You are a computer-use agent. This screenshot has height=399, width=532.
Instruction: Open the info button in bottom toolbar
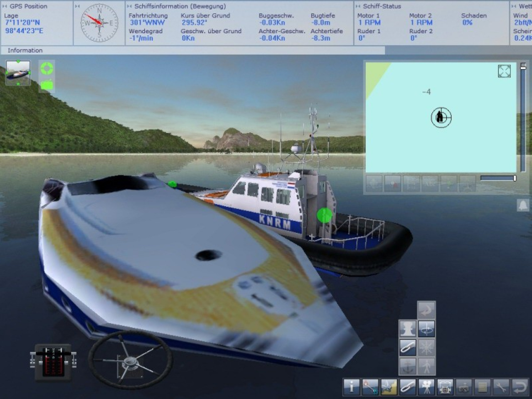[351, 387]
